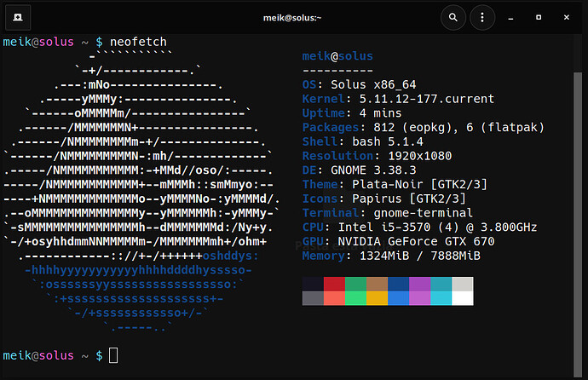Screen dimensions: 588x380
Task: Click the dark gray color block
Action: (313, 298)
